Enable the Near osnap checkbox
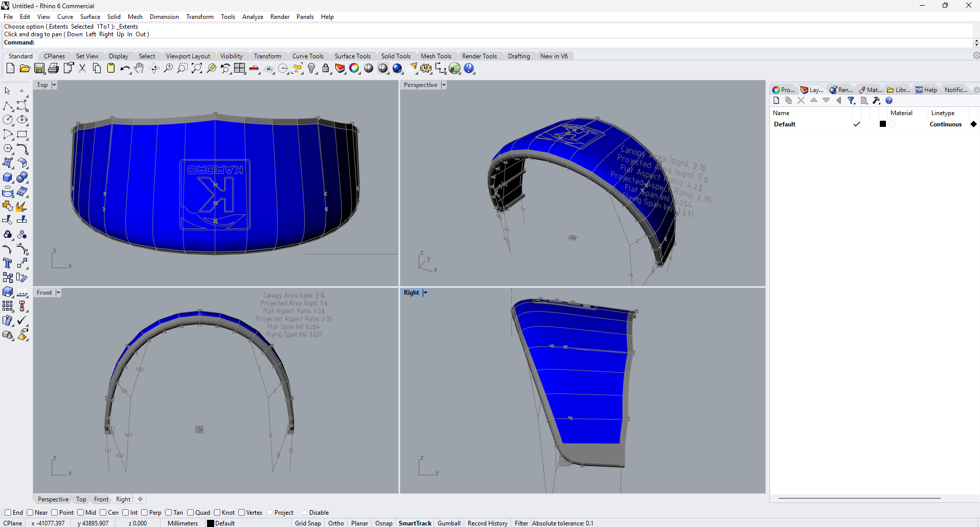The image size is (980, 527). pyautogui.click(x=30, y=512)
